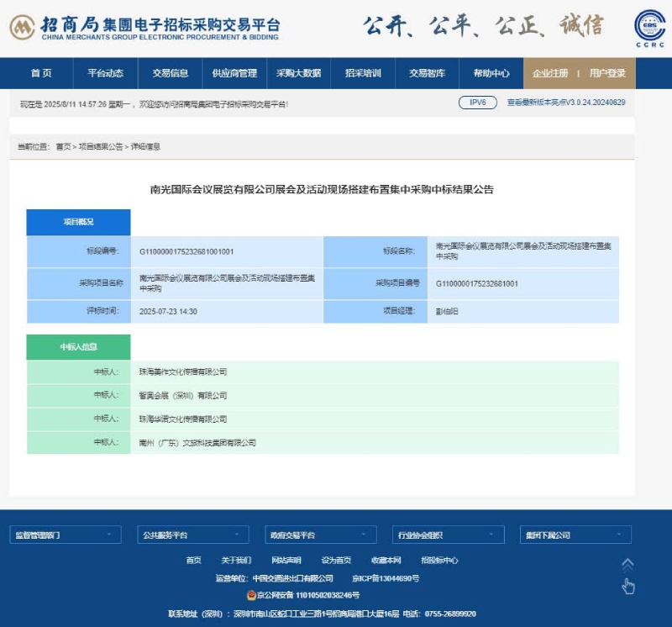Screen dimensions: 672x627
Task: Click the 设为首页 footer link
Action: coord(337,560)
